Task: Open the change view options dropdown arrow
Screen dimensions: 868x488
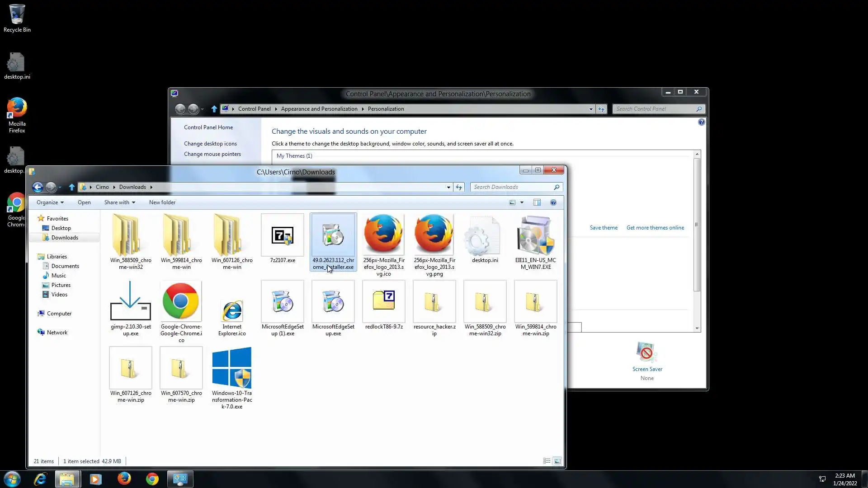Action: click(x=522, y=202)
